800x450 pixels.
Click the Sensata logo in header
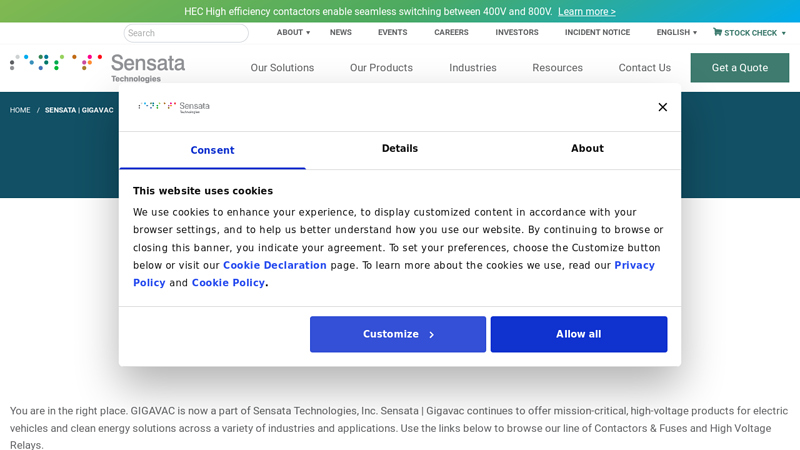98,67
